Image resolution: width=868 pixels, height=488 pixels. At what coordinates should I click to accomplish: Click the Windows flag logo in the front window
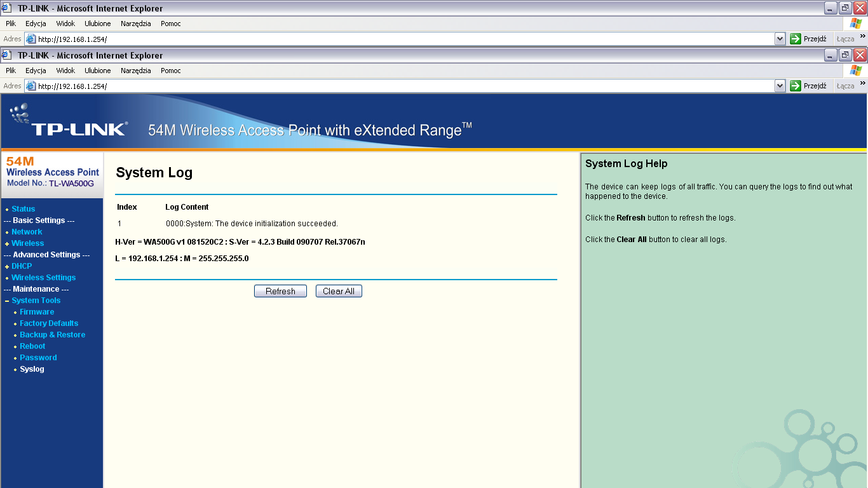point(855,71)
